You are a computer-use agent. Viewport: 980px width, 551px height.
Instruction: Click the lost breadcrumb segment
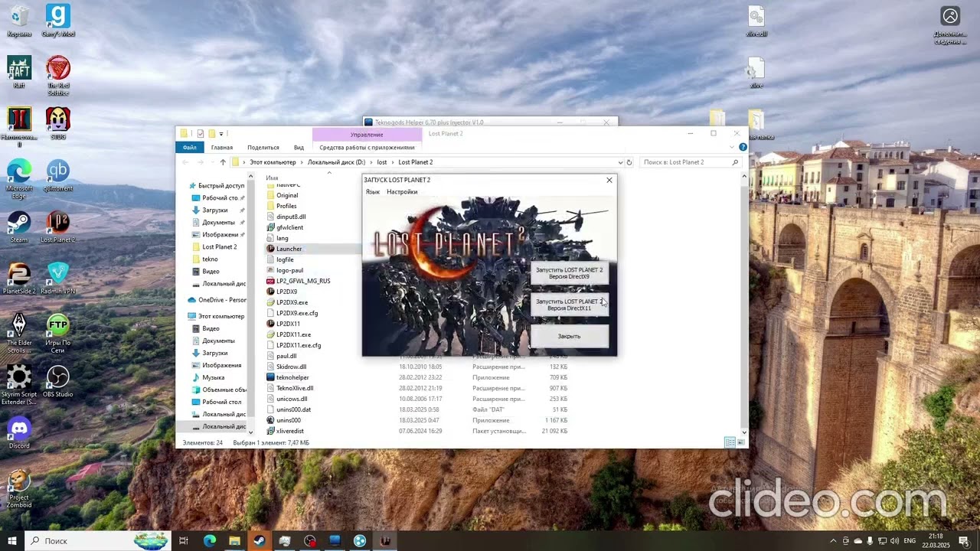pos(382,162)
